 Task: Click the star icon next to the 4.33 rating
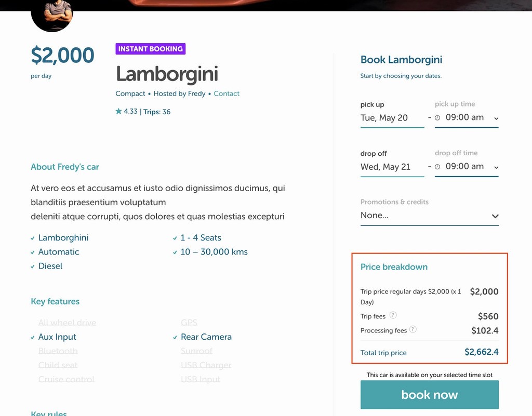point(119,111)
